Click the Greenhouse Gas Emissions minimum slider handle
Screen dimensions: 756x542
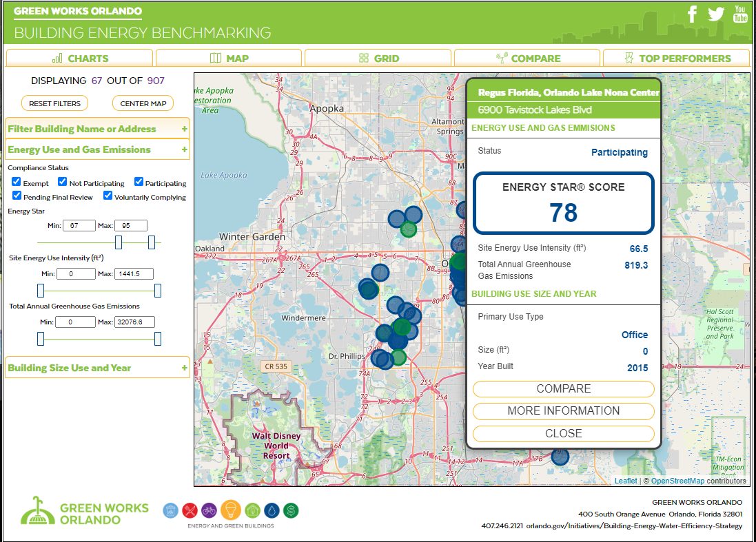41,339
